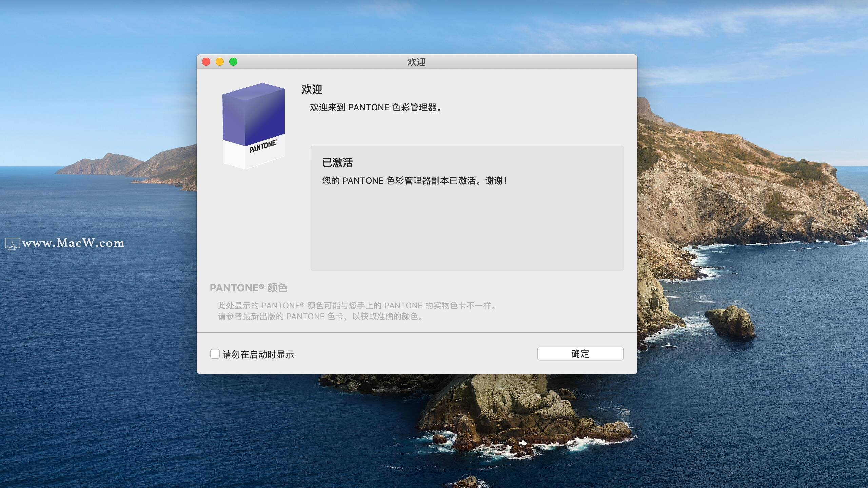Click the 欢迎 window title bar
868x488 pixels.
416,62
